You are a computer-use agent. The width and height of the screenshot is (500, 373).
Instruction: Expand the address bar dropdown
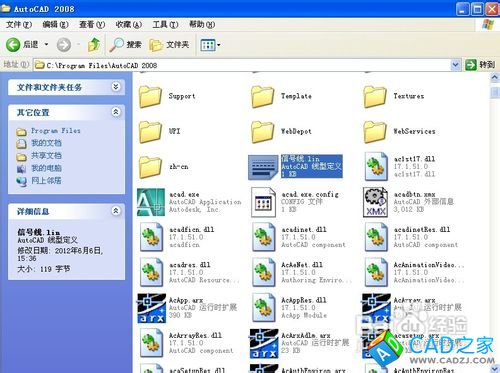(455, 65)
